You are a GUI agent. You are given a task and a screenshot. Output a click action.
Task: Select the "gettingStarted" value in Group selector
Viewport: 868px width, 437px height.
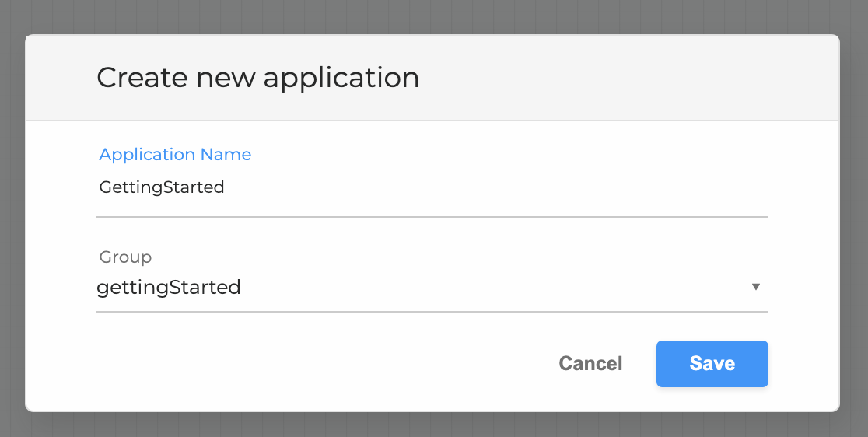tap(168, 288)
